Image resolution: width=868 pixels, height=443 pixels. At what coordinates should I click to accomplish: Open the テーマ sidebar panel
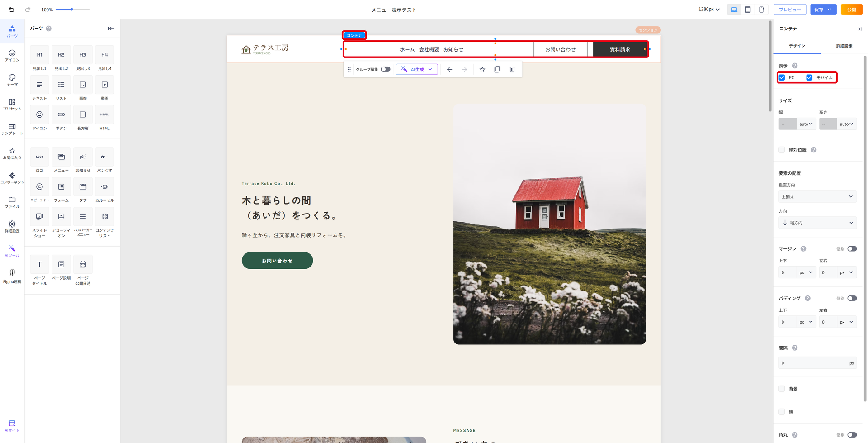coord(12,80)
